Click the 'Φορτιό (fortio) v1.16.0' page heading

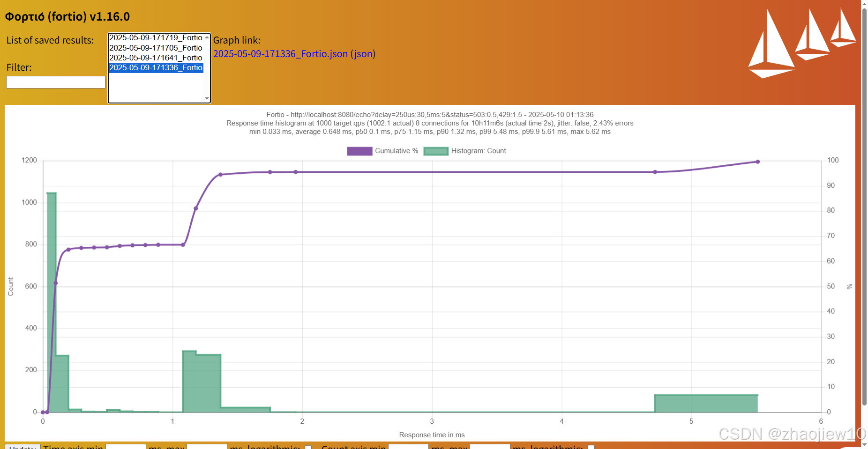click(67, 16)
